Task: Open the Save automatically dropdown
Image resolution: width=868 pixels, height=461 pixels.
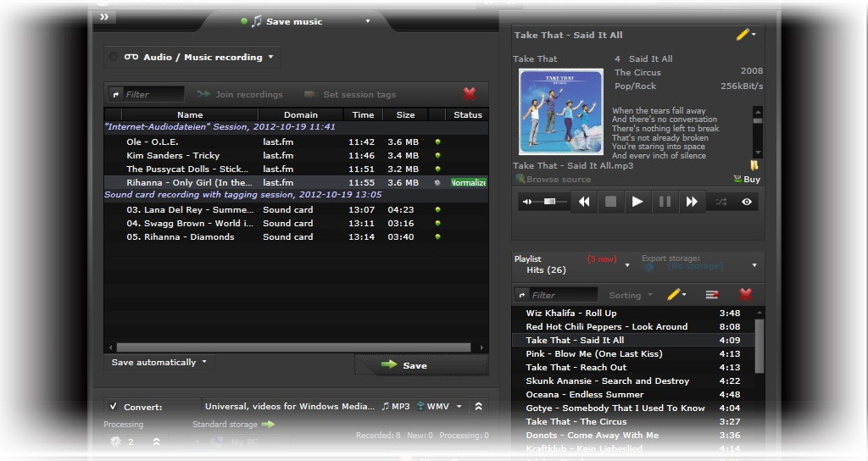Action: [x=159, y=363]
